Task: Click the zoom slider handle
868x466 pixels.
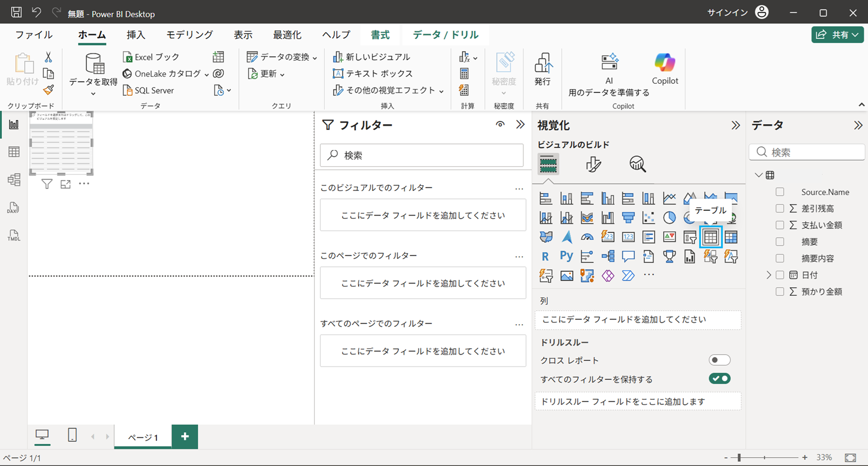Action: [x=739, y=457]
